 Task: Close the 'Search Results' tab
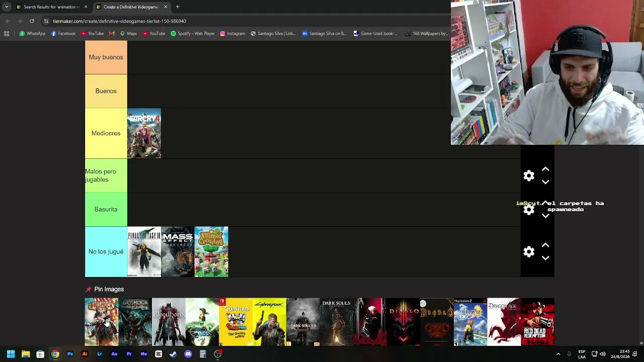click(x=86, y=7)
